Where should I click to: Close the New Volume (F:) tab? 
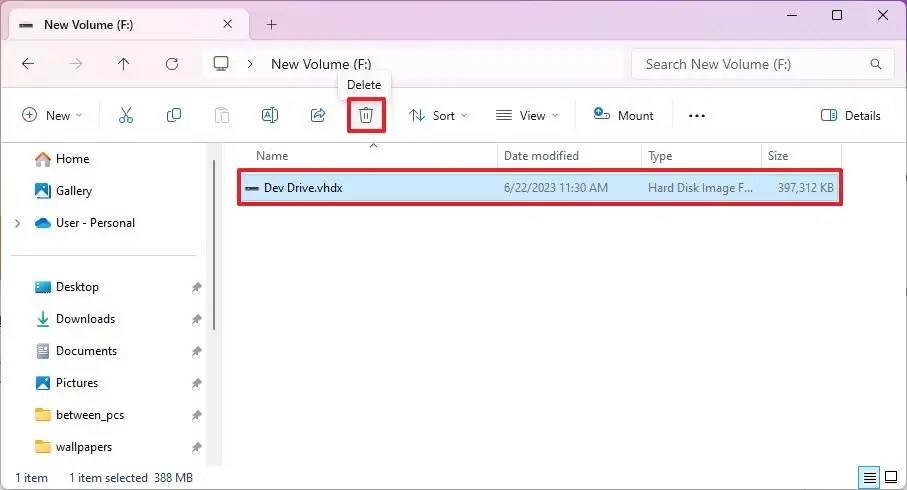tap(227, 24)
